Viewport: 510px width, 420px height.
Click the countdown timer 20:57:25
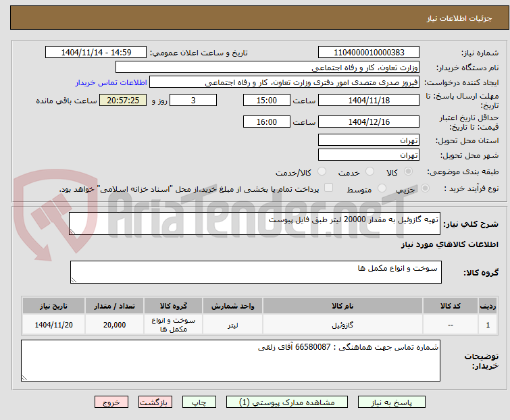click(x=123, y=100)
